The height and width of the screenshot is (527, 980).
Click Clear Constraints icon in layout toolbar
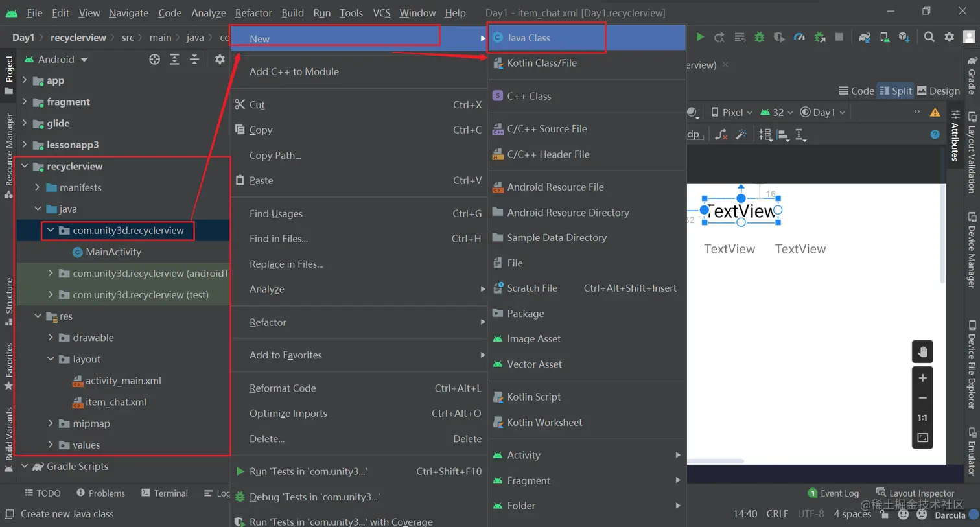[x=721, y=134]
